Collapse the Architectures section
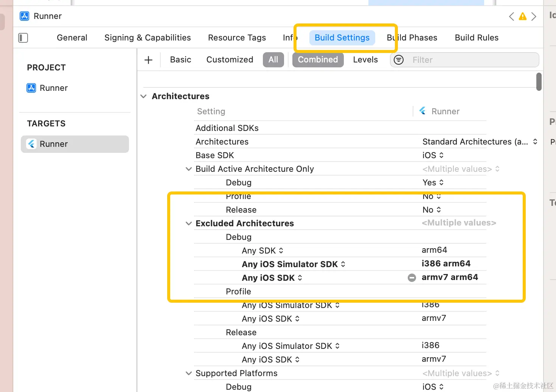The image size is (556, 392). (x=143, y=96)
